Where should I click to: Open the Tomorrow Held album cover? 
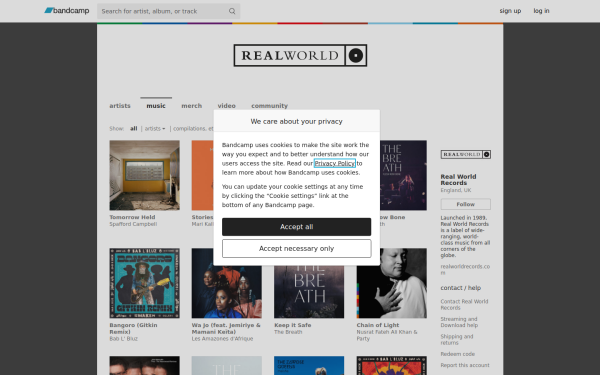pyautogui.click(x=144, y=175)
